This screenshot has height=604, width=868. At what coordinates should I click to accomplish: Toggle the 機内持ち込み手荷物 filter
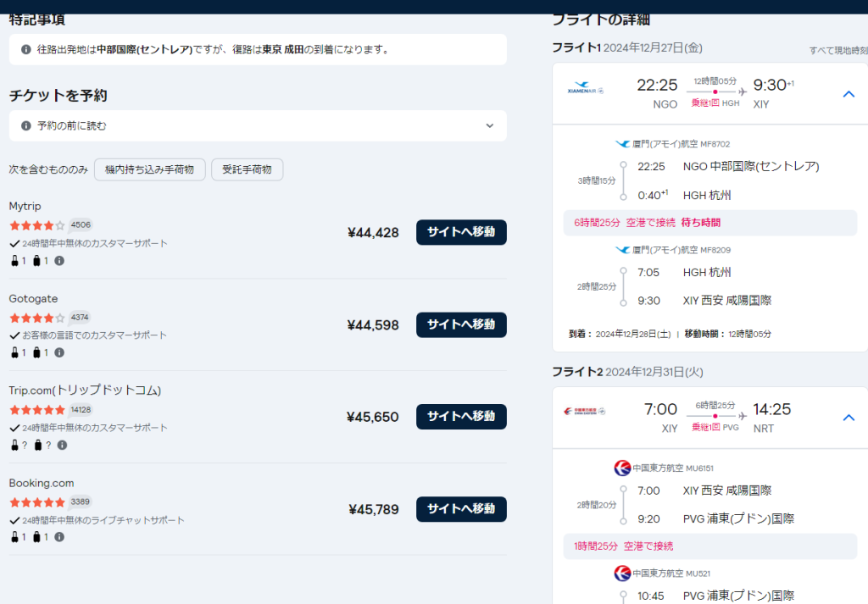(x=149, y=169)
